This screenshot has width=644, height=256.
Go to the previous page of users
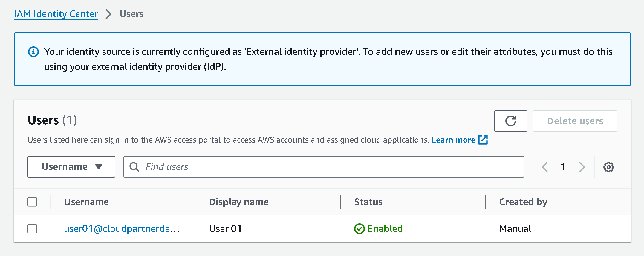[x=544, y=167]
